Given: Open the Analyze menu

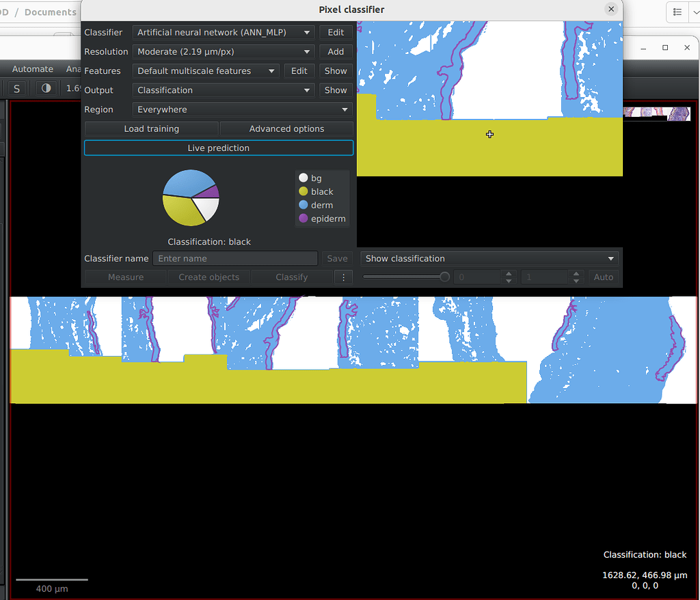Looking at the screenshot, I should coord(75,68).
